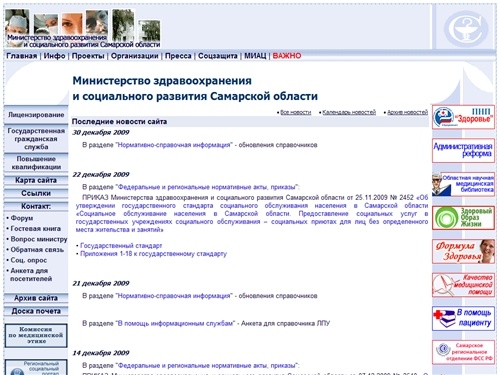Screen dimensions: 500x375
Task: Select the 30 декабря 2009 date heading
Action: click(x=101, y=133)
